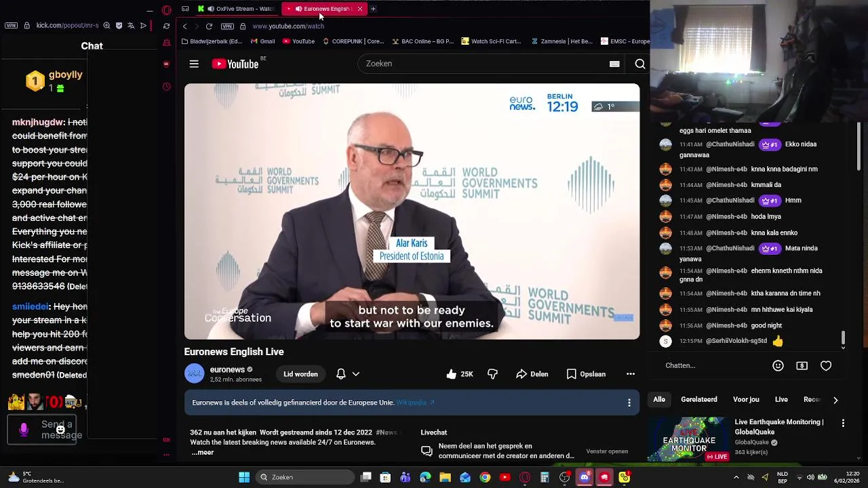The image size is (868, 488).
Task: Open COREPUNK bookmark
Action: pos(353,41)
